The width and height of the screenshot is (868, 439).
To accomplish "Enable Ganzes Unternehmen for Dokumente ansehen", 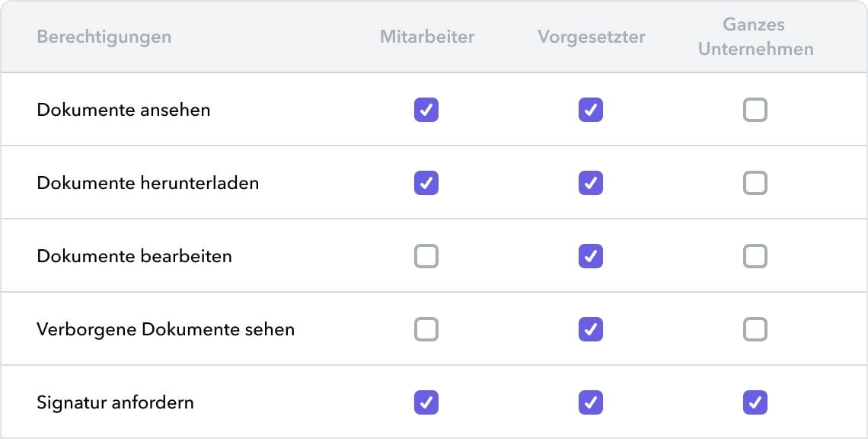I will 755,110.
